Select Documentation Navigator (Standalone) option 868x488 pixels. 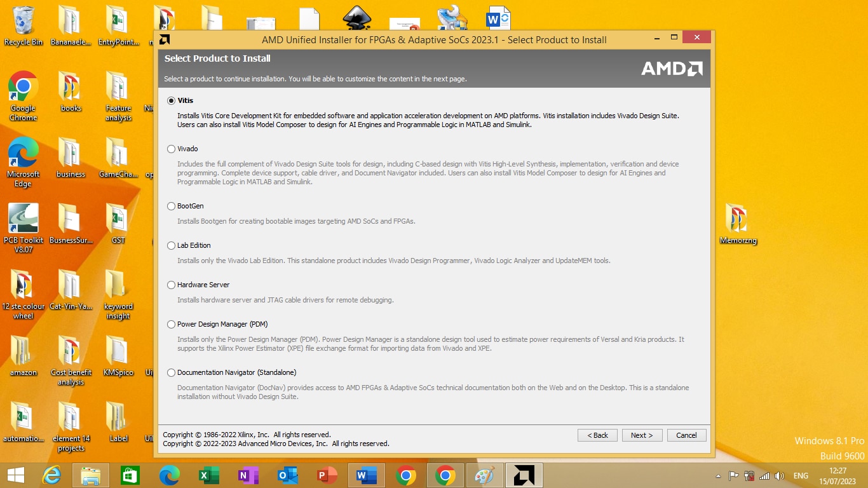[171, 372]
